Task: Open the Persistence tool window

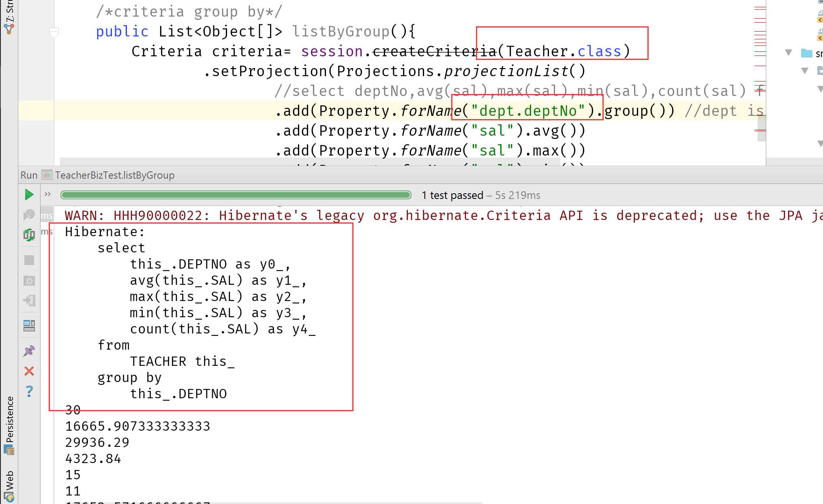Action: [x=9, y=425]
